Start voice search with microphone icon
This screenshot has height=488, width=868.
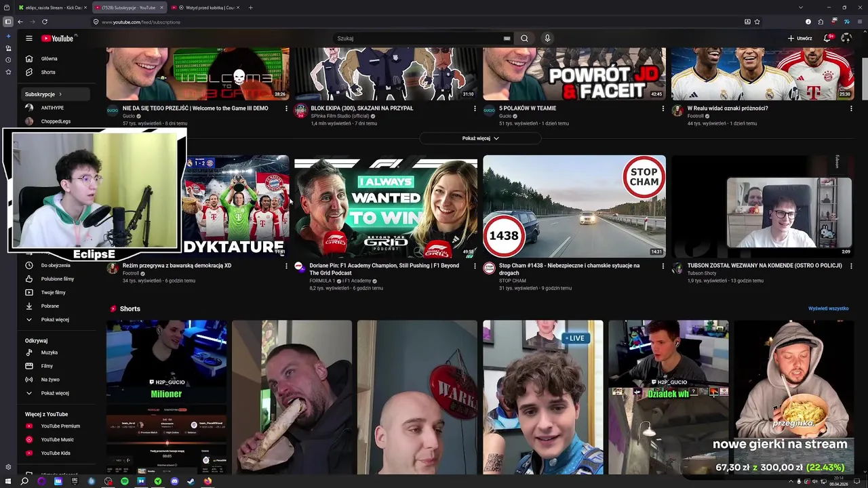point(547,39)
